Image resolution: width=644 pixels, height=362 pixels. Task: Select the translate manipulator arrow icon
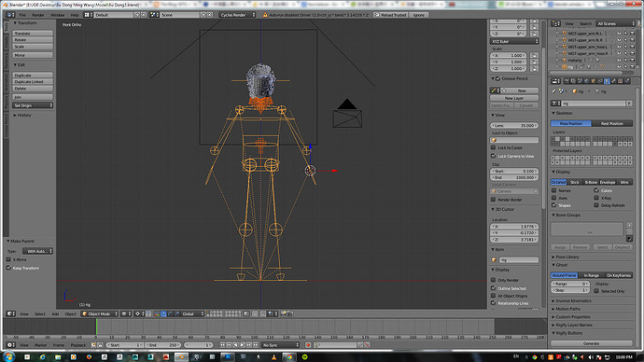coord(163,313)
